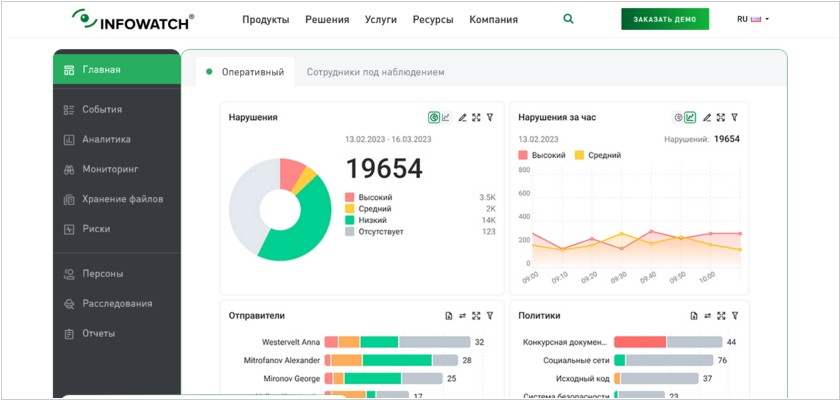840x400 pixels.
Task: Open filter for Нарушения за час widget
Action: pos(734,117)
